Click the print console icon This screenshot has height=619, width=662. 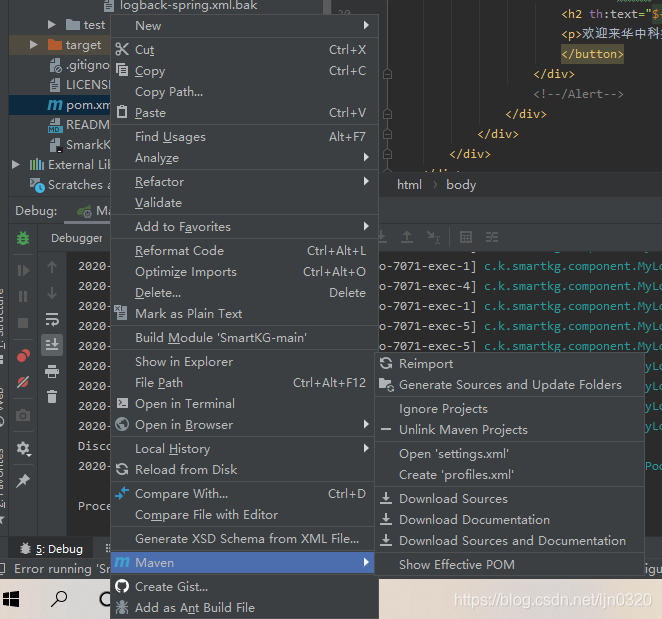[x=52, y=371]
